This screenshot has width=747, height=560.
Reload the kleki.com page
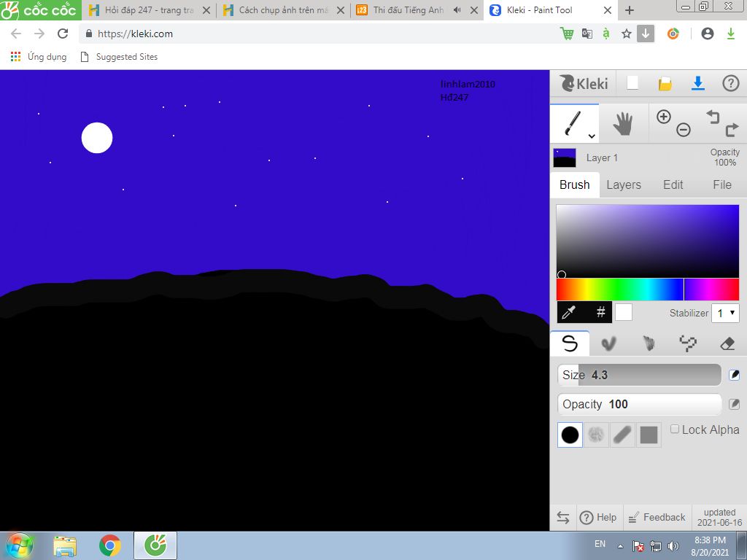click(x=63, y=34)
